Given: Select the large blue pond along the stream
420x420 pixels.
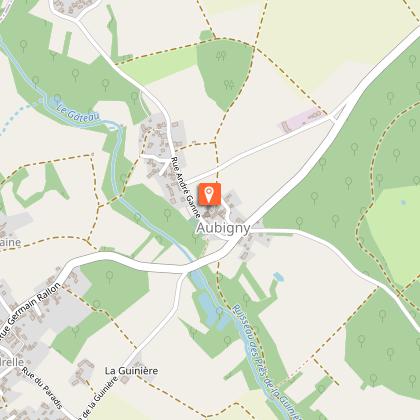Looking at the screenshot, I should pos(211,308).
